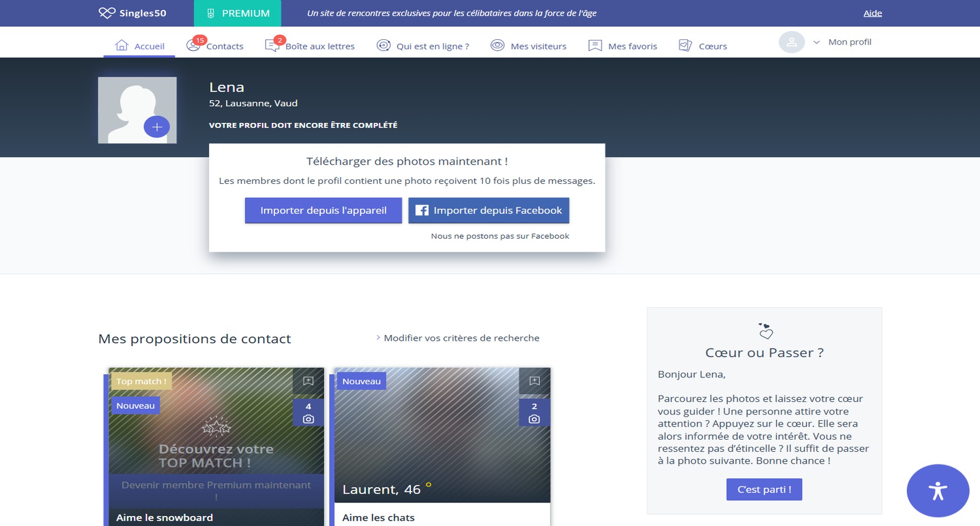
Task: Click the Facebook logo on import button
Action: tap(422, 210)
